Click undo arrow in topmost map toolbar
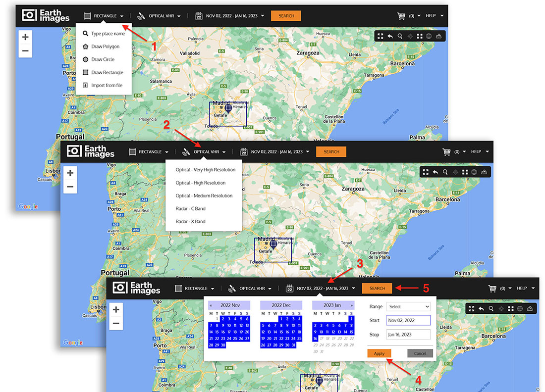545x392 pixels. [x=390, y=36]
